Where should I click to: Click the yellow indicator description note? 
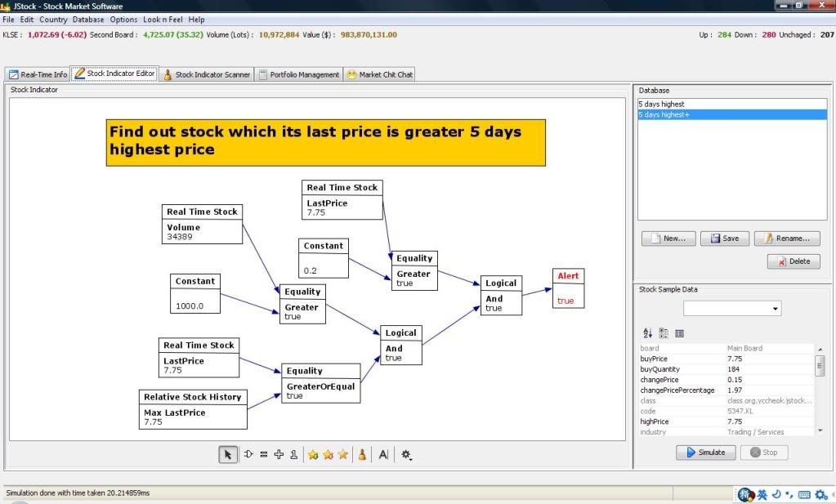(x=326, y=143)
